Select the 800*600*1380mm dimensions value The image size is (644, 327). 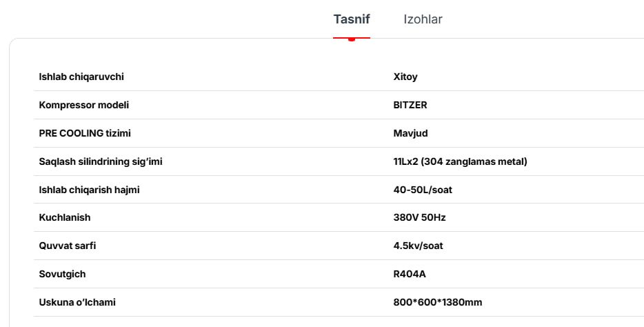tap(438, 302)
